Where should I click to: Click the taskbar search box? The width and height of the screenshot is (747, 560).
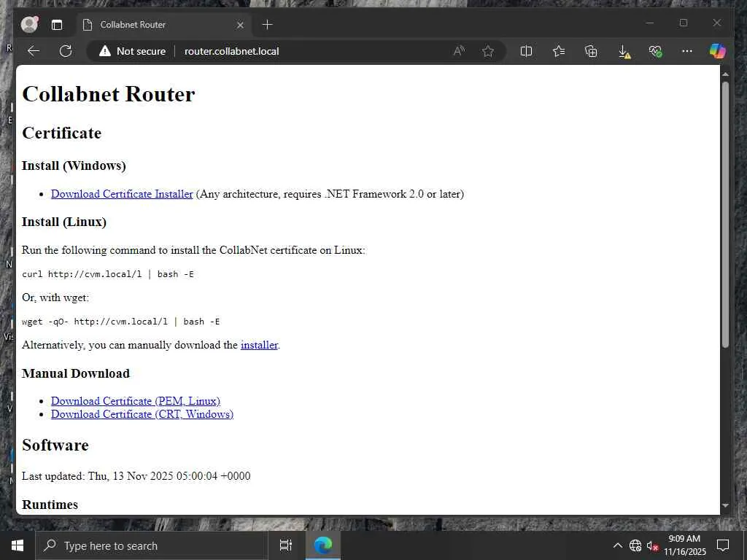(152, 545)
